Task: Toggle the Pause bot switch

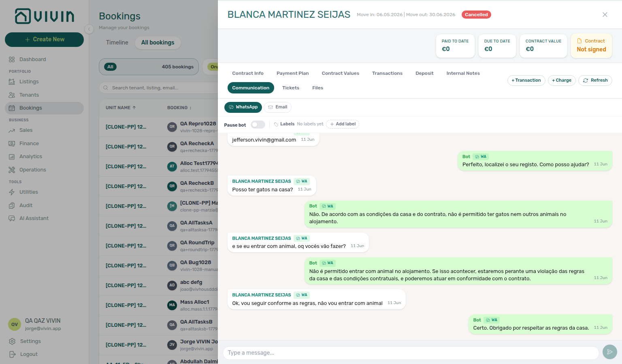Action: pos(258,125)
